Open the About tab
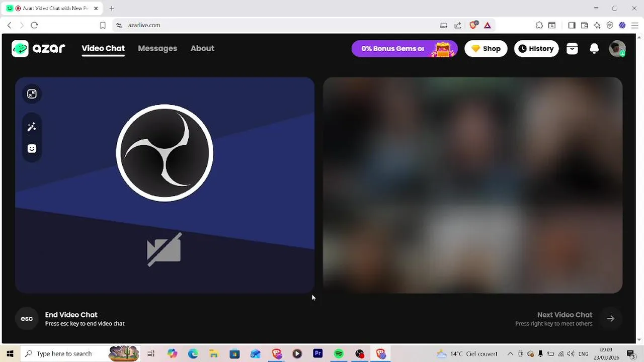This screenshot has width=644, height=362. coord(202,48)
